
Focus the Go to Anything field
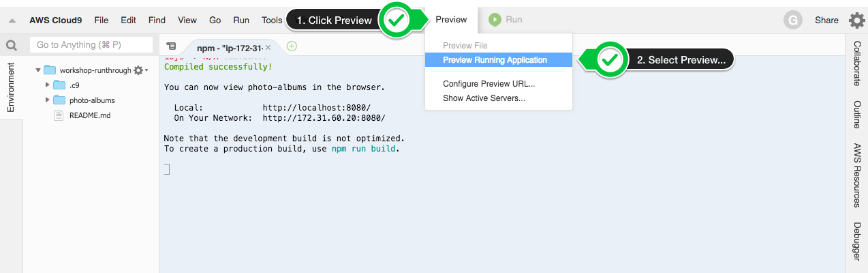[x=91, y=45]
